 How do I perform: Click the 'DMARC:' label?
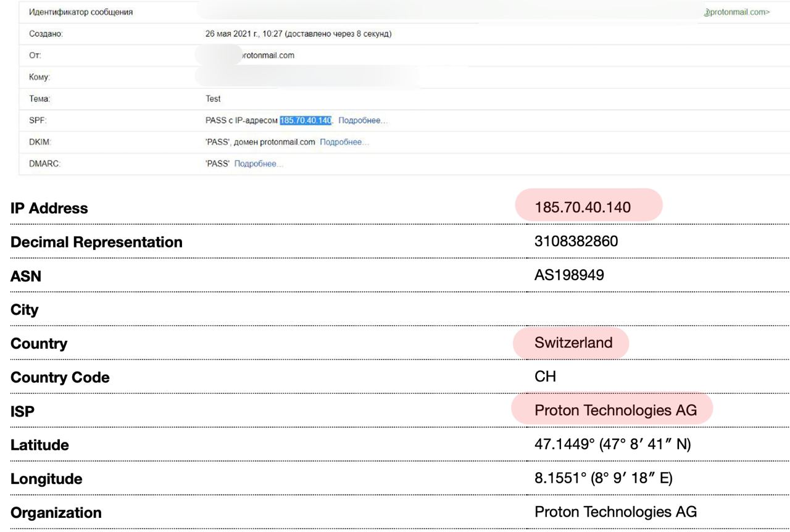point(44,164)
